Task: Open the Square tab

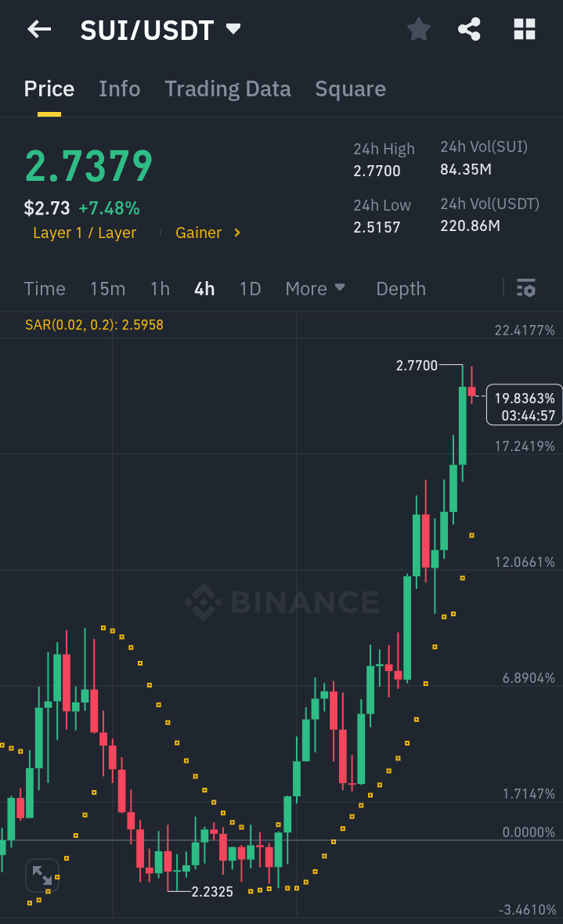Action: 350,88
